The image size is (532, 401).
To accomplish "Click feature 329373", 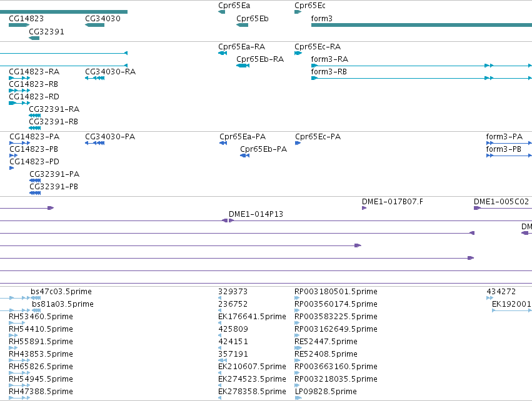I will coord(233,292).
